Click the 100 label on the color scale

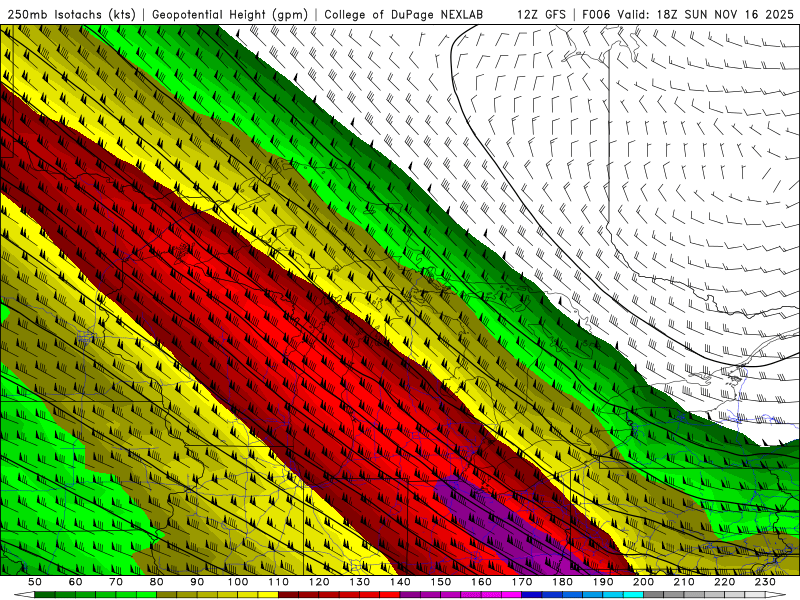[238, 582]
